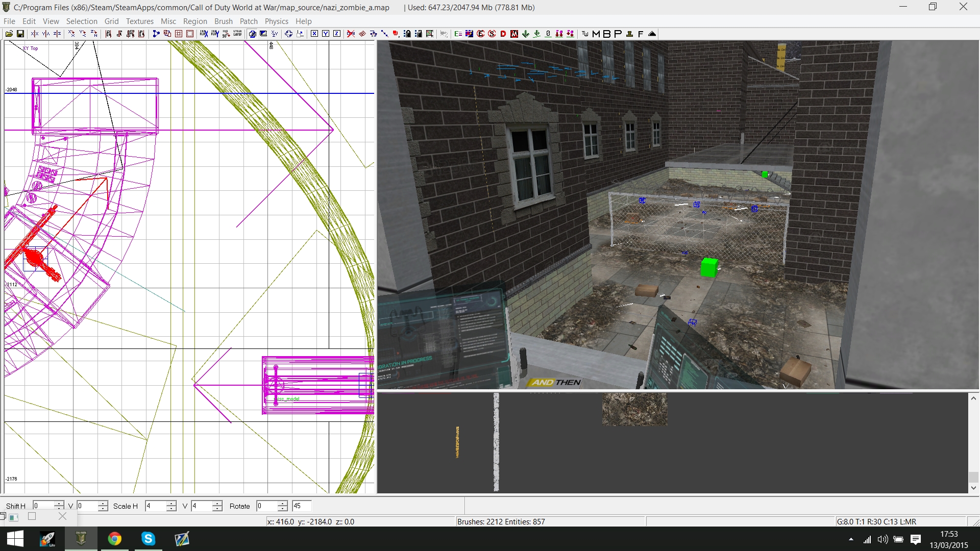
Task: Click the dashed red selection rectangle icon
Action: [x=190, y=34]
